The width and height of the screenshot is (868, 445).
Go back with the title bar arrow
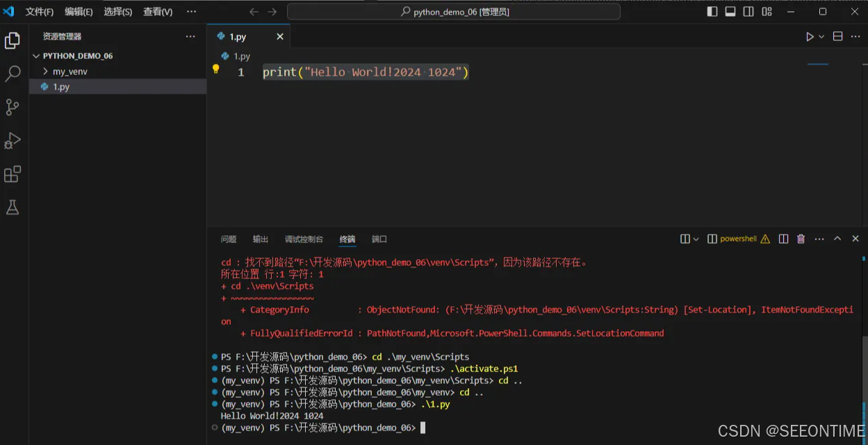tap(254, 12)
